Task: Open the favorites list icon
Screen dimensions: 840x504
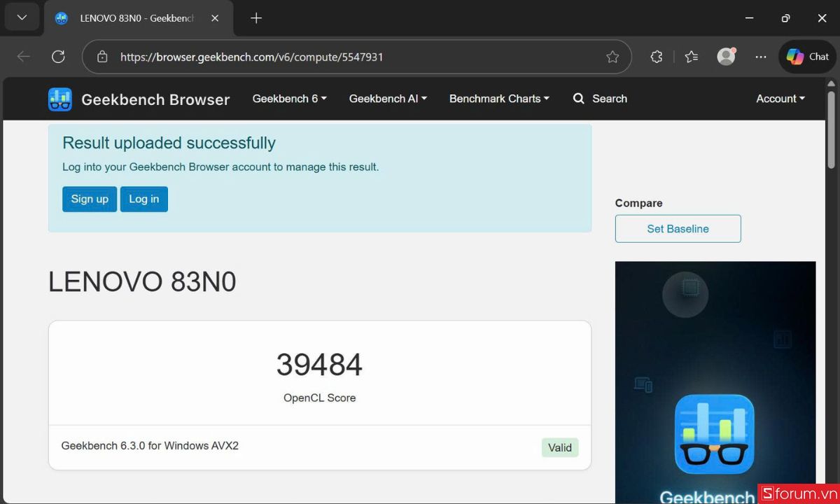Action: coord(692,57)
